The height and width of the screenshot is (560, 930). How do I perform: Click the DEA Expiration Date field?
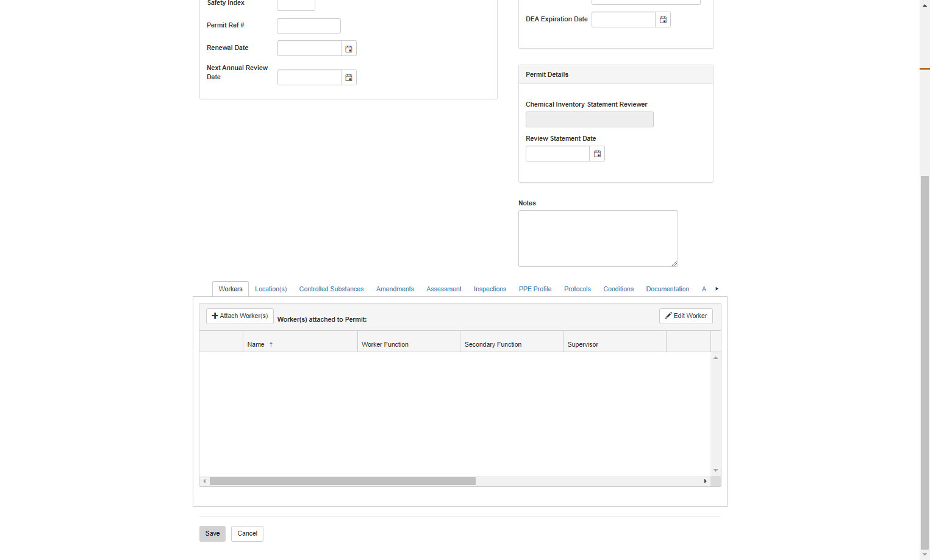[623, 19]
